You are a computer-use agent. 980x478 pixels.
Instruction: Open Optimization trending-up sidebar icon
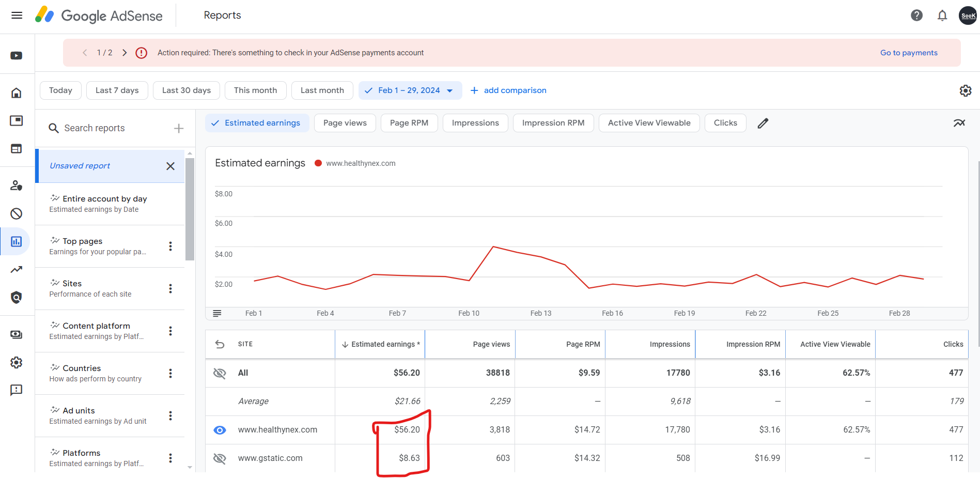(x=17, y=269)
